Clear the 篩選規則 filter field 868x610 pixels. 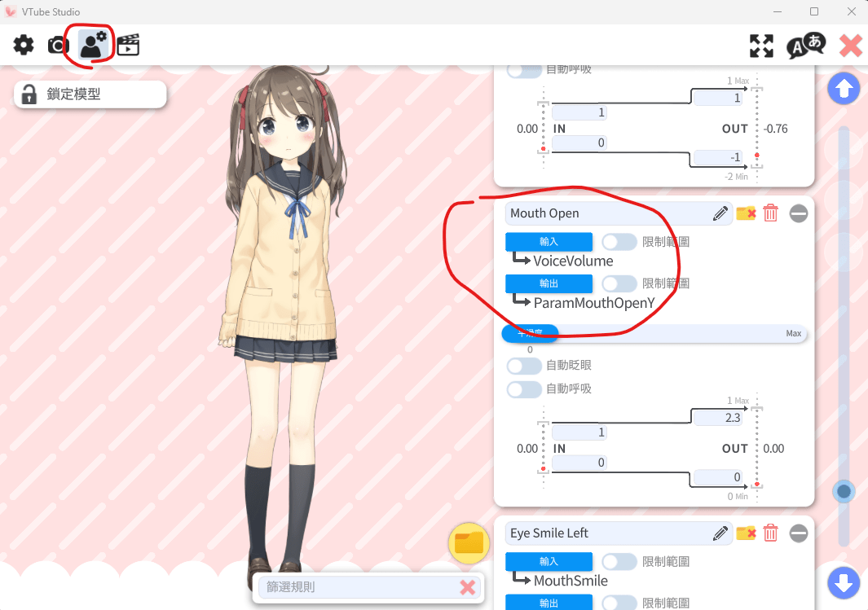pyautogui.click(x=468, y=587)
